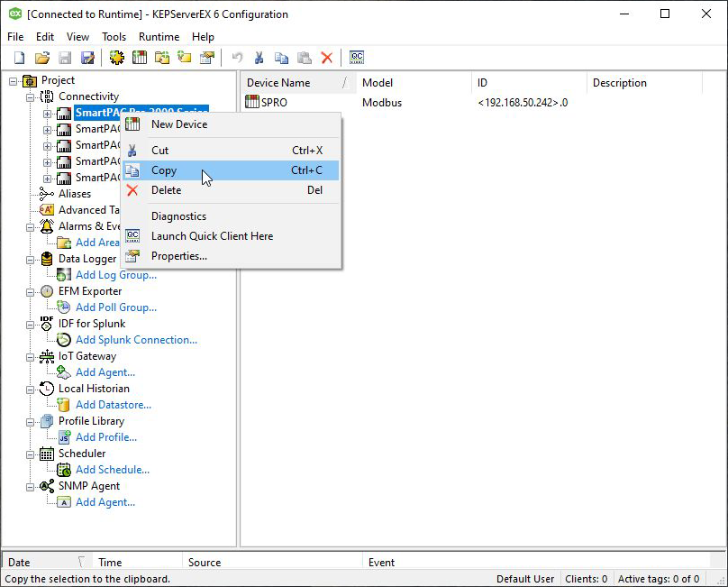728x587 pixels.
Task: Click the Add Splunk Connection link
Action: click(136, 340)
